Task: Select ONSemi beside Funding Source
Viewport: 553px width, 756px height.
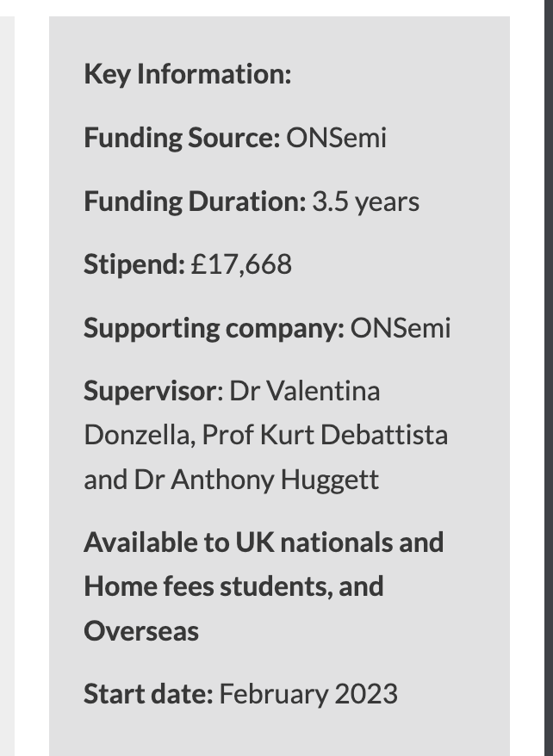Action: (336, 137)
